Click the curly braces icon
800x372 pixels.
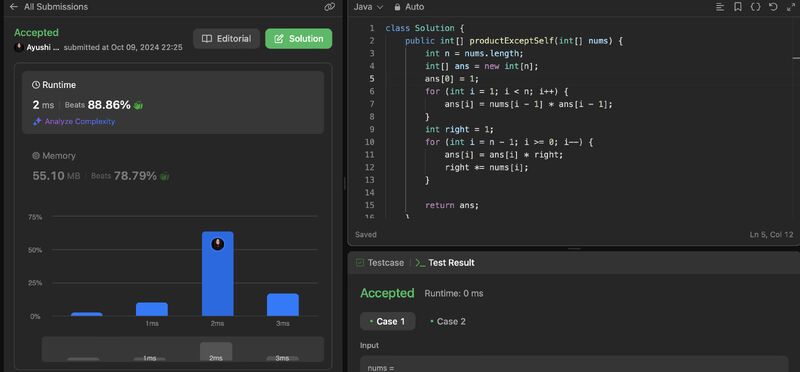(755, 7)
